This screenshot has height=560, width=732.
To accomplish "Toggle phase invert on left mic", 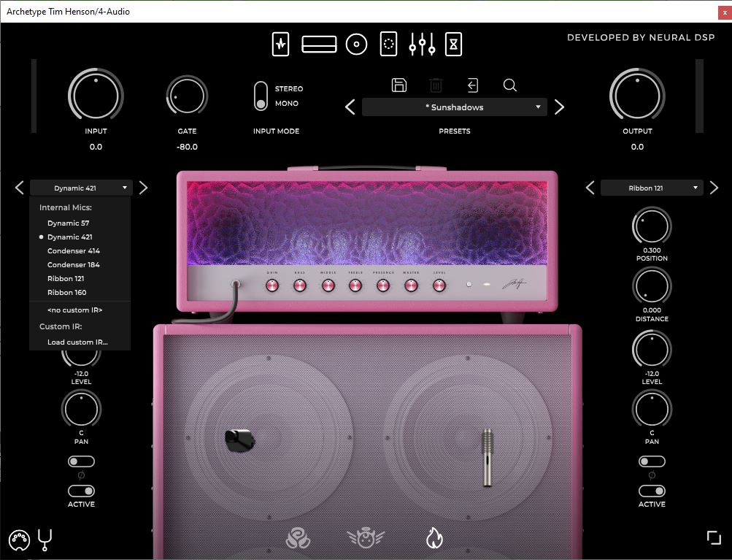I will pyautogui.click(x=81, y=461).
